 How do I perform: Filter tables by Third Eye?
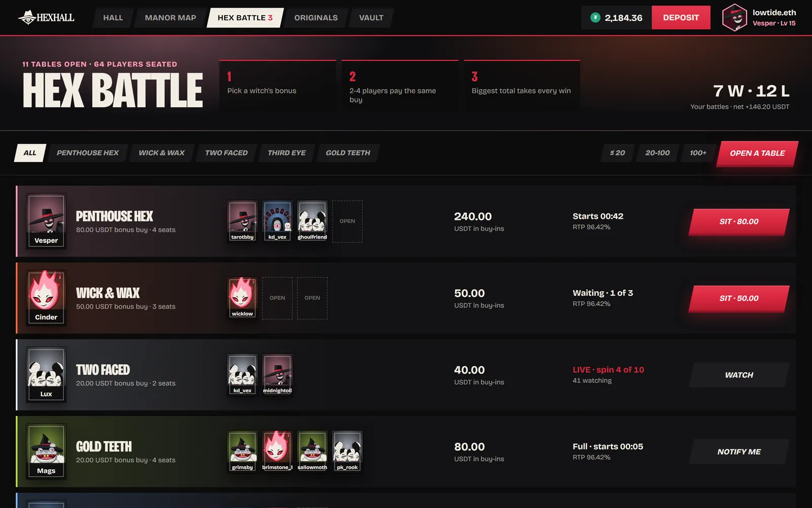click(287, 153)
